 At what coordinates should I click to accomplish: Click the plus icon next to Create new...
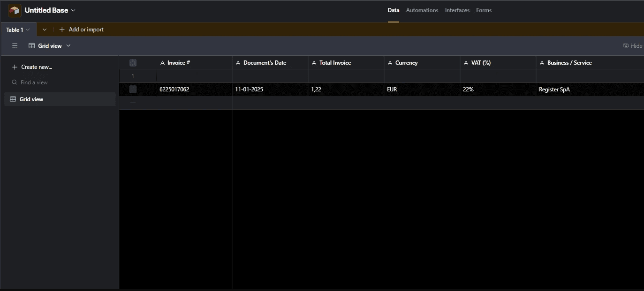15,67
